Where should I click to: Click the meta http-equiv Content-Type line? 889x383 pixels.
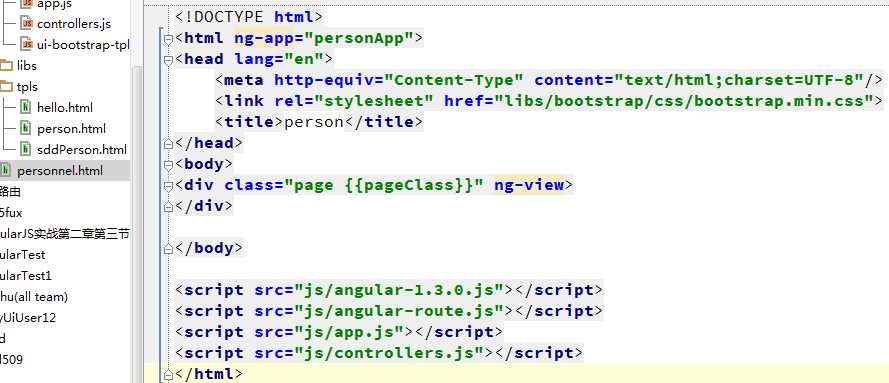pos(549,80)
